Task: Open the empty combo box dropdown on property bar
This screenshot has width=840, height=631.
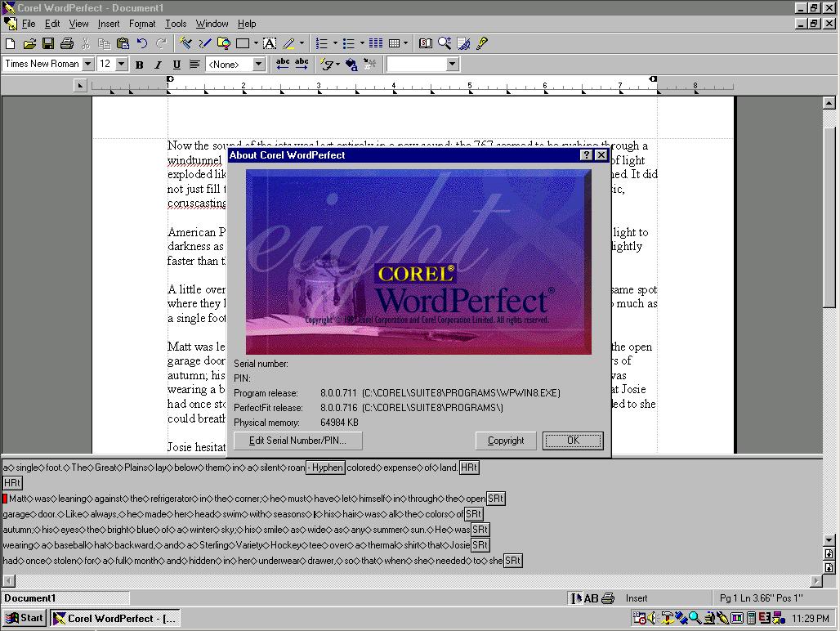Action: click(x=452, y=65)
